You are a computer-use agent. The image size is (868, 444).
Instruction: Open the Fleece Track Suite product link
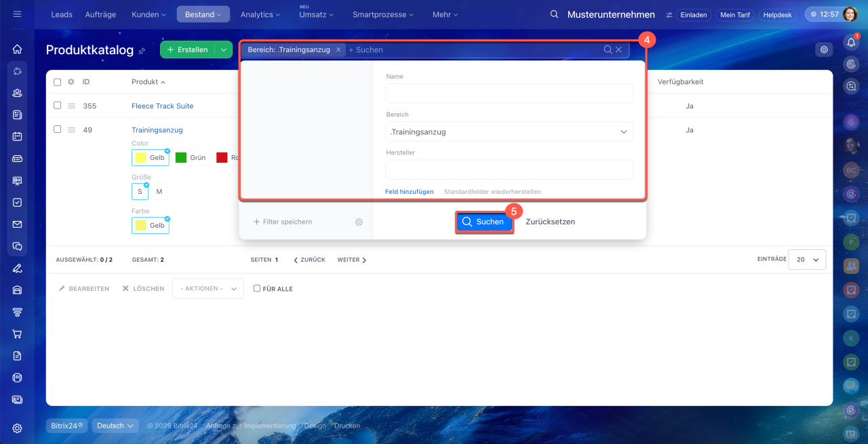click(163, 106)
